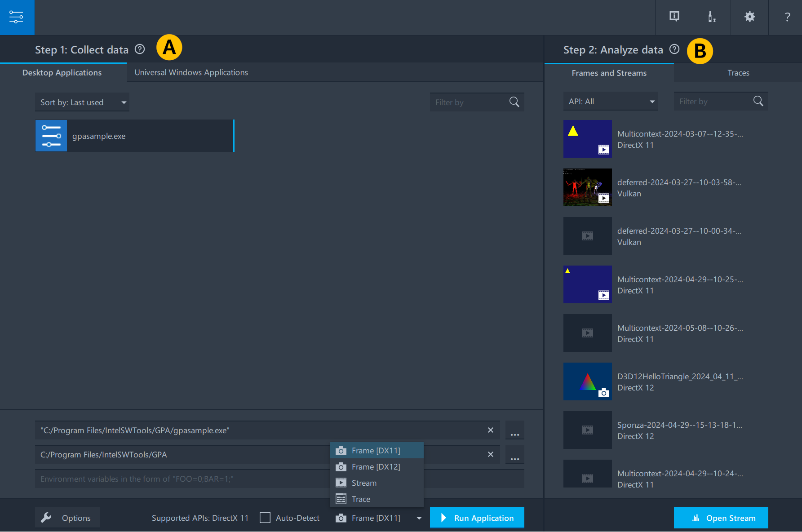Image resolution: width=802 pixels, height=532 pixels.
Task: Switch to the Traces tab
Action: pyautogui.click(x=738, y=73)
